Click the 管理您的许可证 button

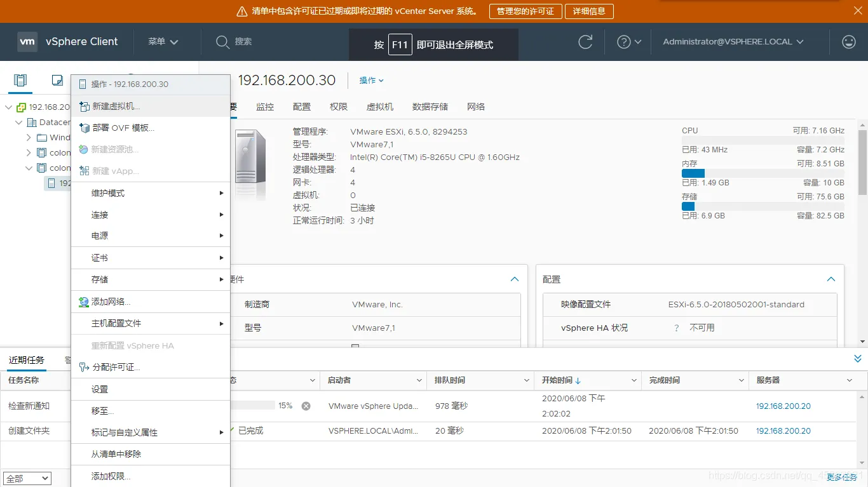(x=526, y=11)
